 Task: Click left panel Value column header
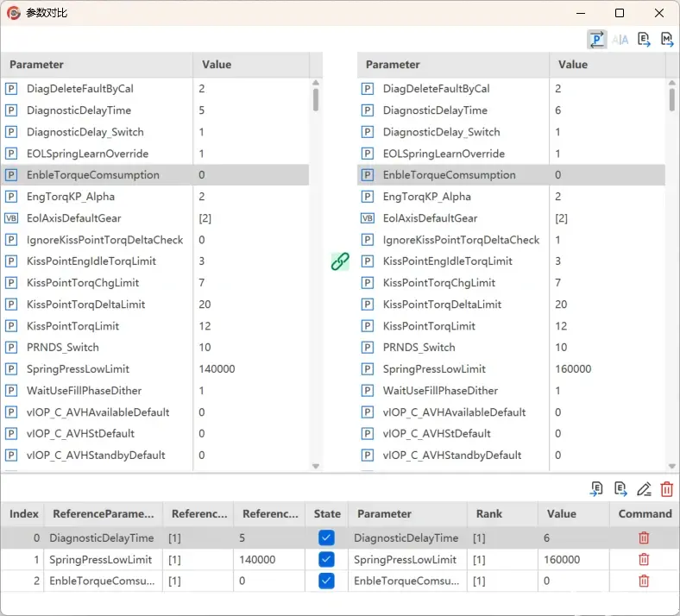point(251,65)
